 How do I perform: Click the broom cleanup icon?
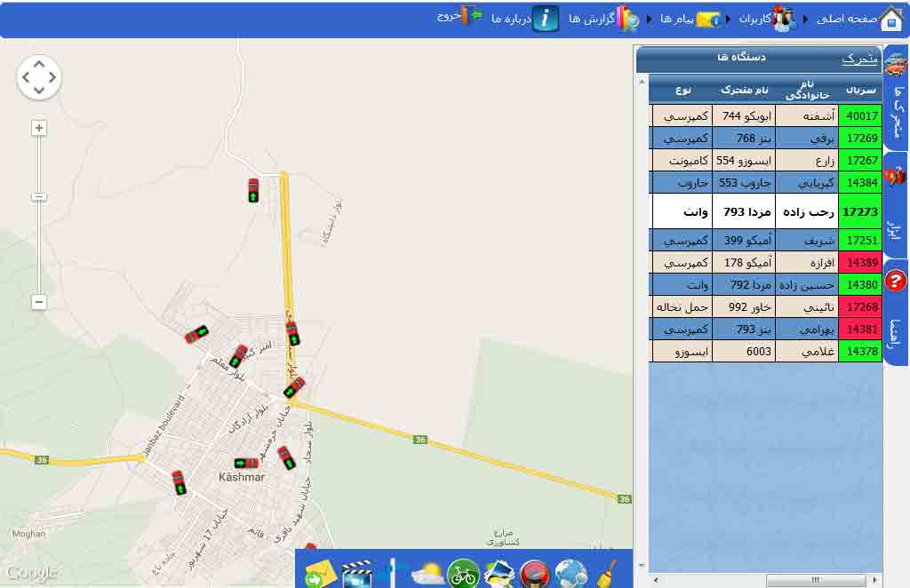click(x=609, y=573)
